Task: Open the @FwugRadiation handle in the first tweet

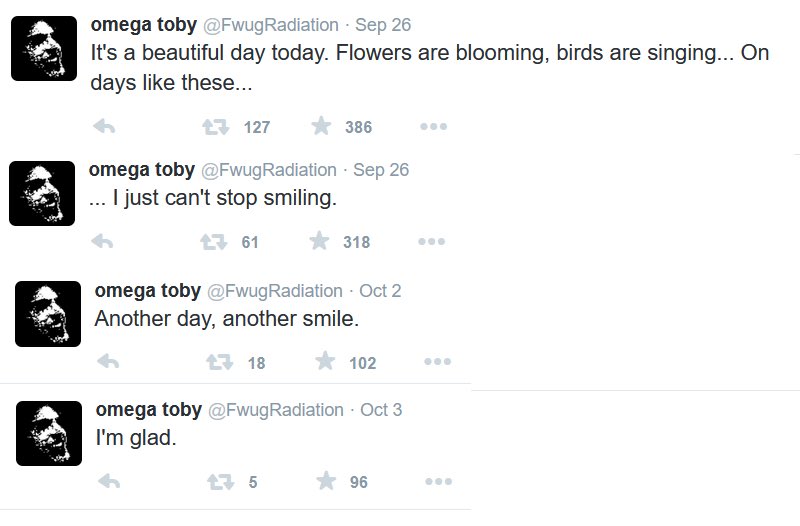Action: pyautogui.click(x=269, y=25)
